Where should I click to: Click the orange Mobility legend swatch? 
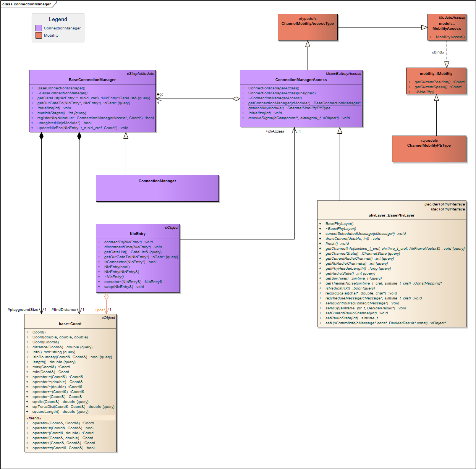tap(39, 35)
